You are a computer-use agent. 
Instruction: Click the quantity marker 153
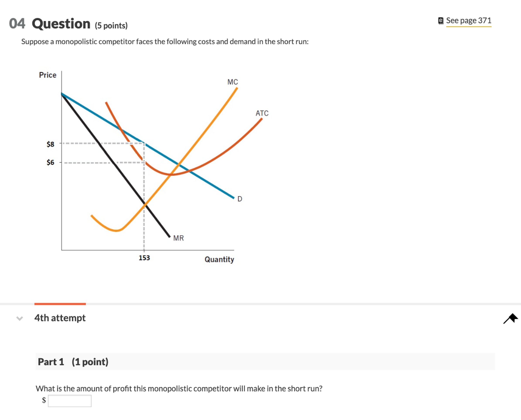pos(144,258)
